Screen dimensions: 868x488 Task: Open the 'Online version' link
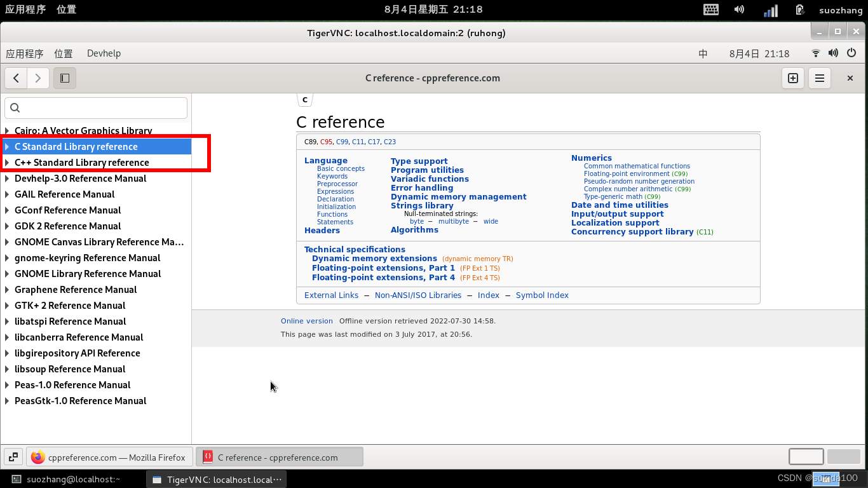click(x=307, y=321)
